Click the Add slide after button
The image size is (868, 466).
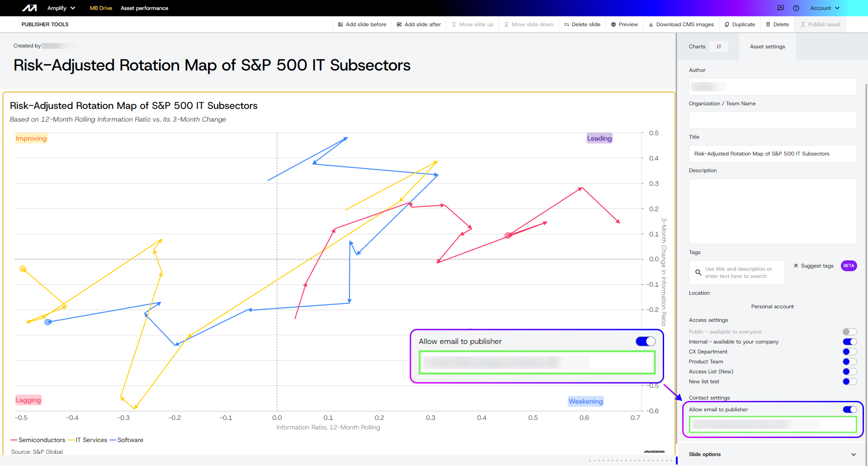point(419,24)
